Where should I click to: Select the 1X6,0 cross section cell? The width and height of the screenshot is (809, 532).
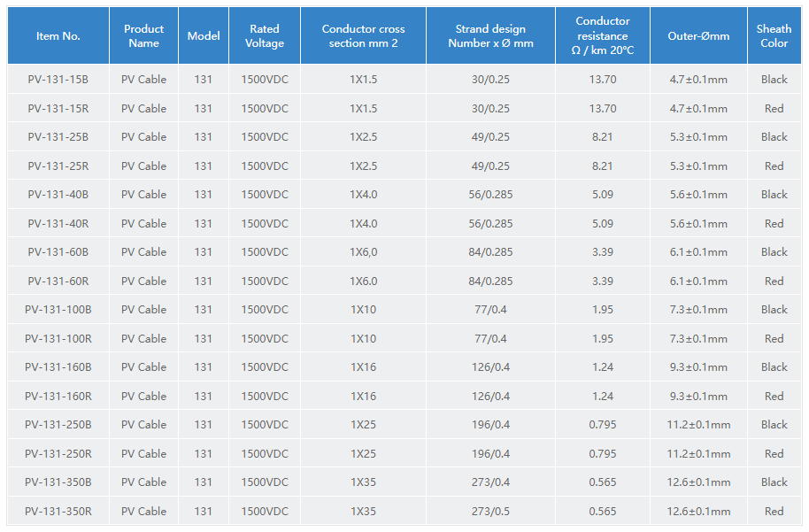click(363, 252)
